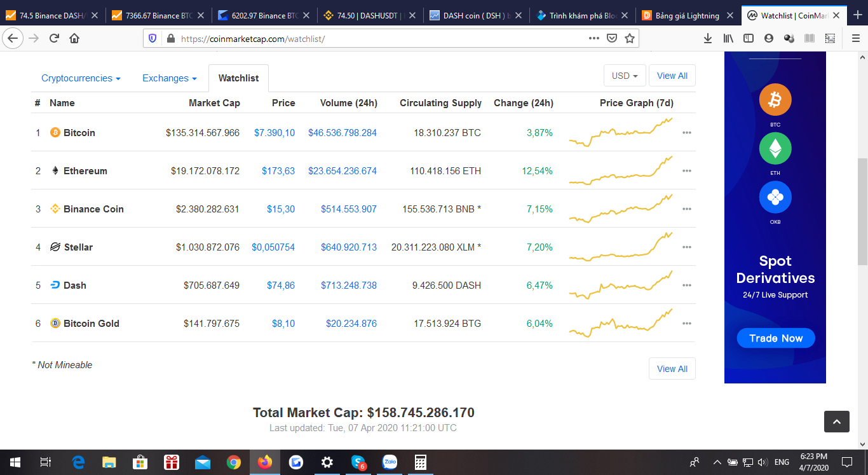Click the tracking protection shield icon
The height and width of the screenshot is (475, 868).
pyautogui.click(x=153, y=38)
